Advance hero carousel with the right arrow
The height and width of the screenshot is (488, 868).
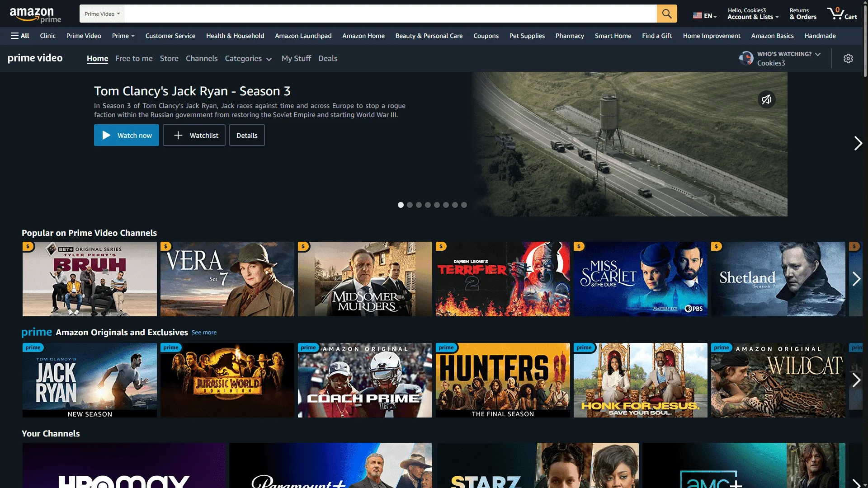[858, 143]
